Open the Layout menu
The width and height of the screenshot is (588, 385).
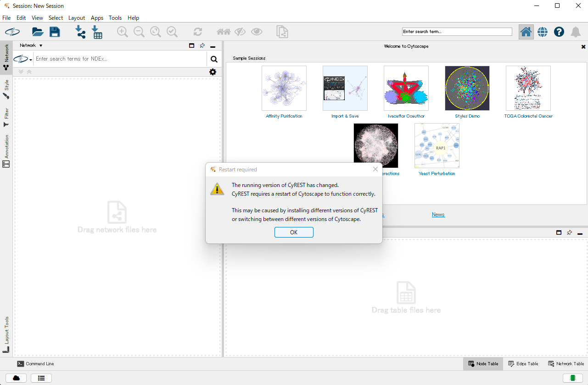pos(77,18)
